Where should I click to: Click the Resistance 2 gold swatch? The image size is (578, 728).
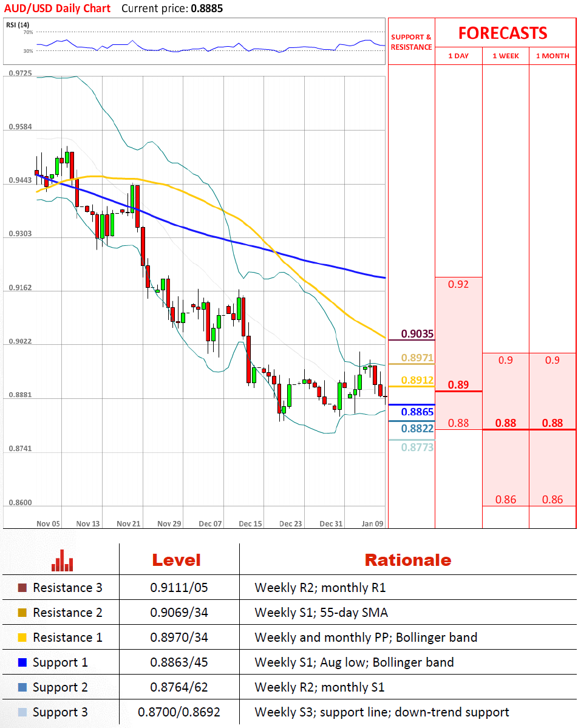click(x=22, y=613)
